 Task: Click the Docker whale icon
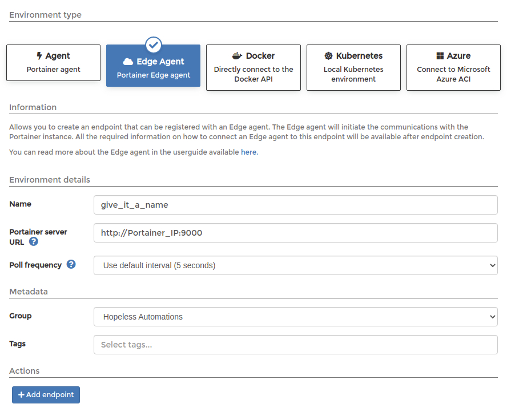pyautogui.click(x=238, y=56)
